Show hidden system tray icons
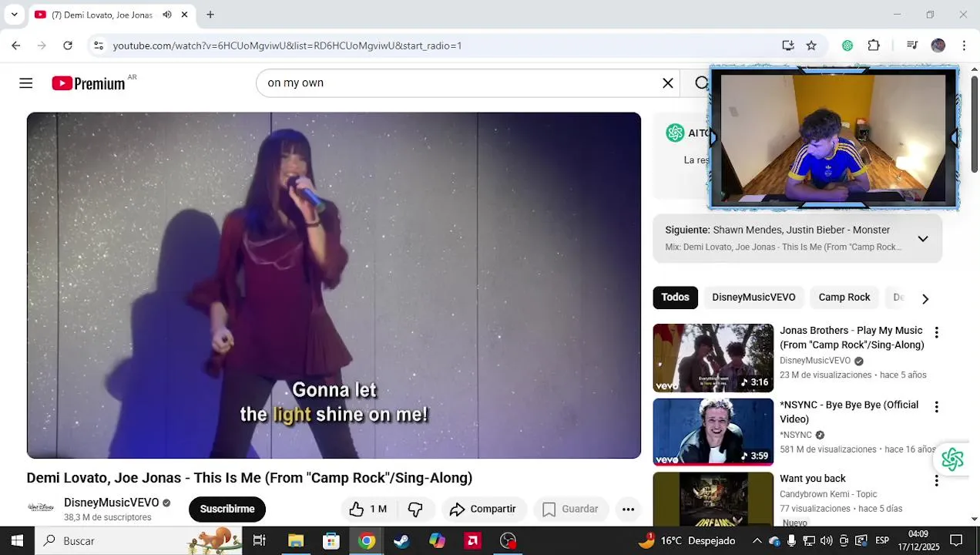Image resolution: width=980 pixels, height=555 pixels. point(757,541)
